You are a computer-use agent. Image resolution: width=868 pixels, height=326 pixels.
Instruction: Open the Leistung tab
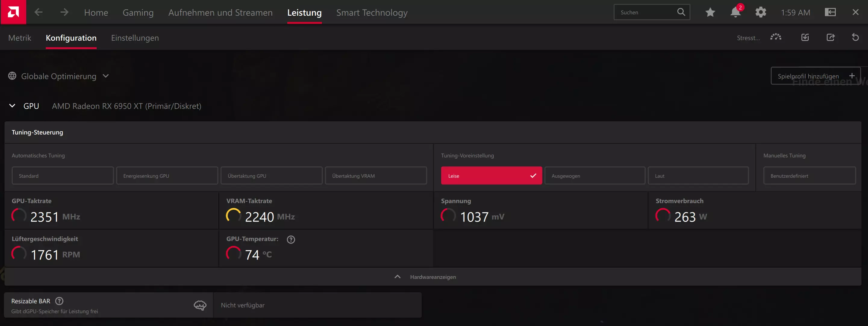[x=304, y=12]
